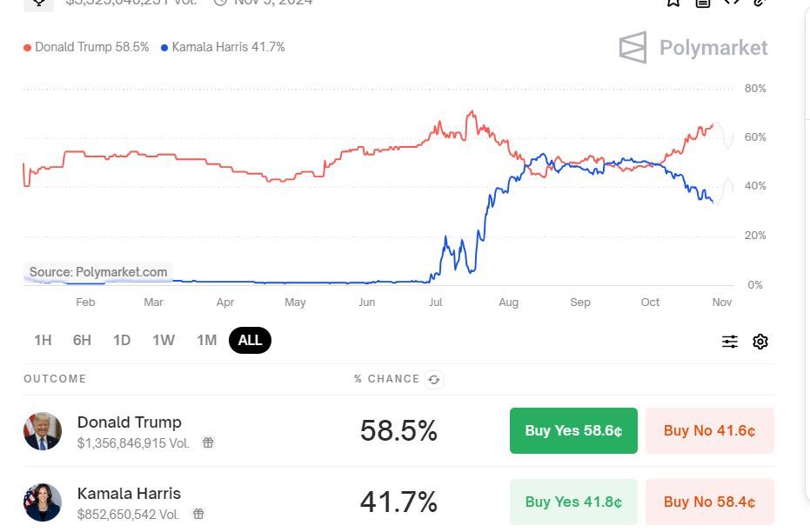
Task: Select the 6H time range
Action: coord(82,340)
